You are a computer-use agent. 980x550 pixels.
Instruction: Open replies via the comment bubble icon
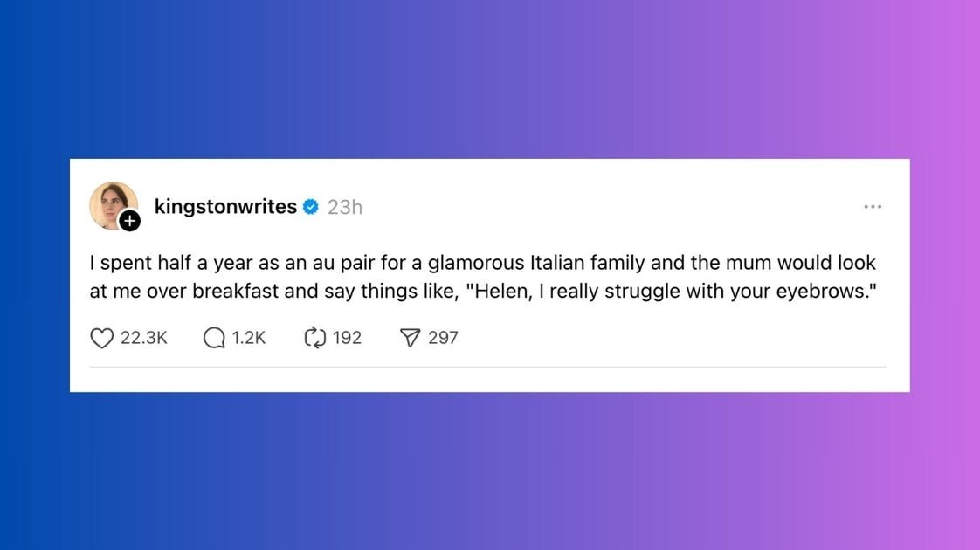pos(214,338)
